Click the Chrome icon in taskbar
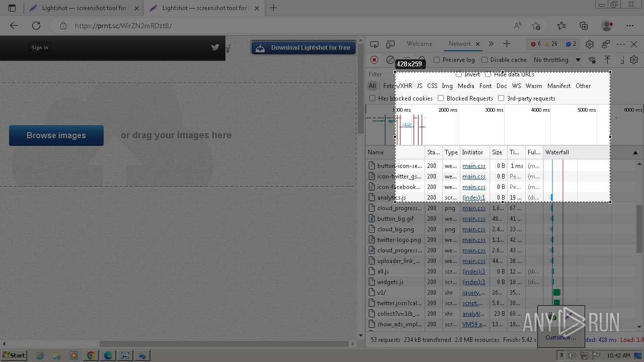The image size is (644, 362). point(91,355)
